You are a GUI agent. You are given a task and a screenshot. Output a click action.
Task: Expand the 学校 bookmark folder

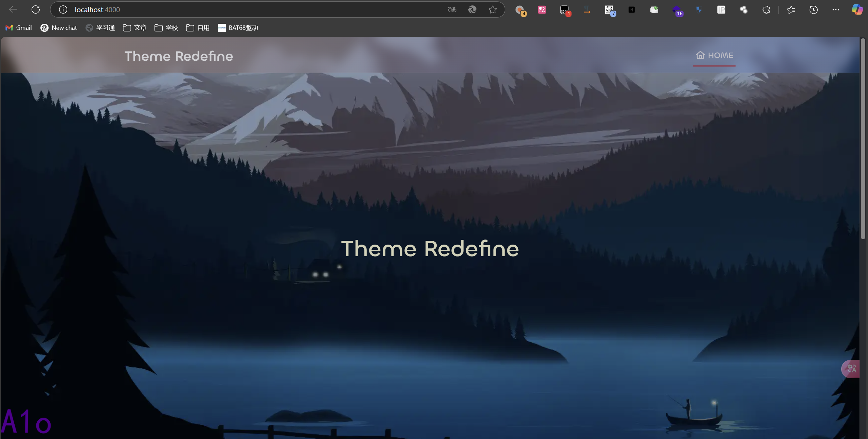166,28
